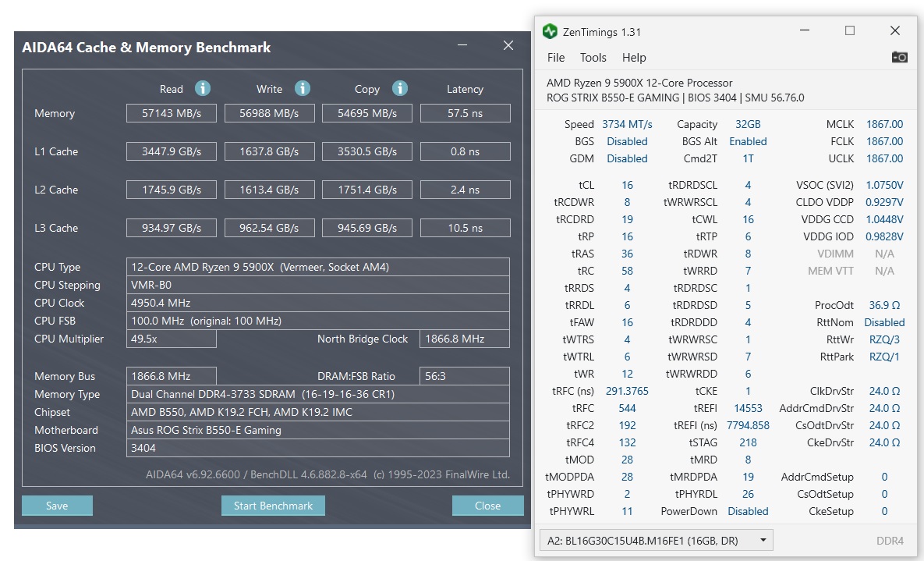Click the CPU Type field in AIDA64

[x=318, y=267]
